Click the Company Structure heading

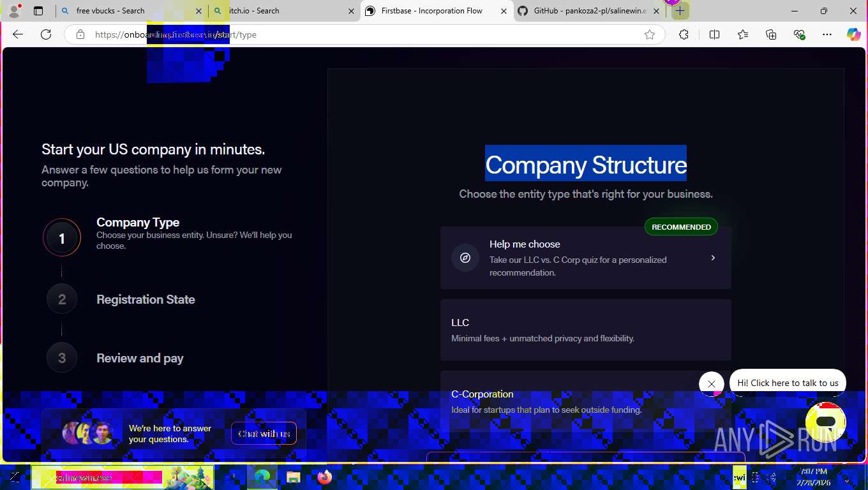pos(586,165)
